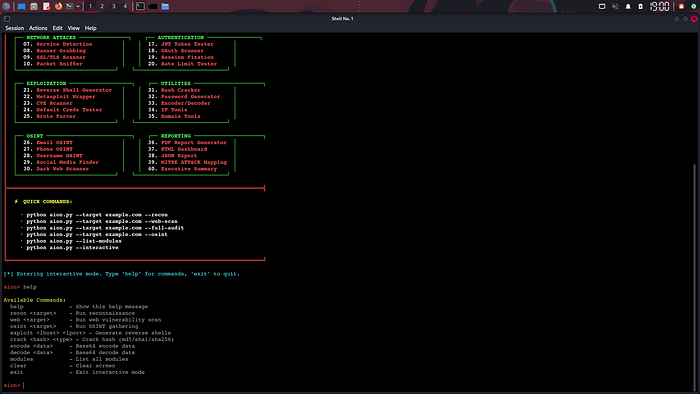The width and height of the screenshot is (700, 394).
Task: Switch to workspace 4
Action: pos(125,6)
